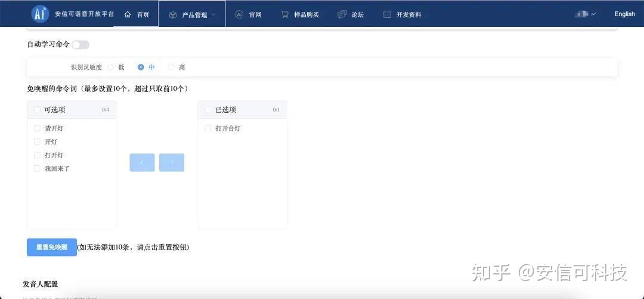Click the document icon beside 开发资料
This screenshot has width=644, height=299.
coord(387,14)
